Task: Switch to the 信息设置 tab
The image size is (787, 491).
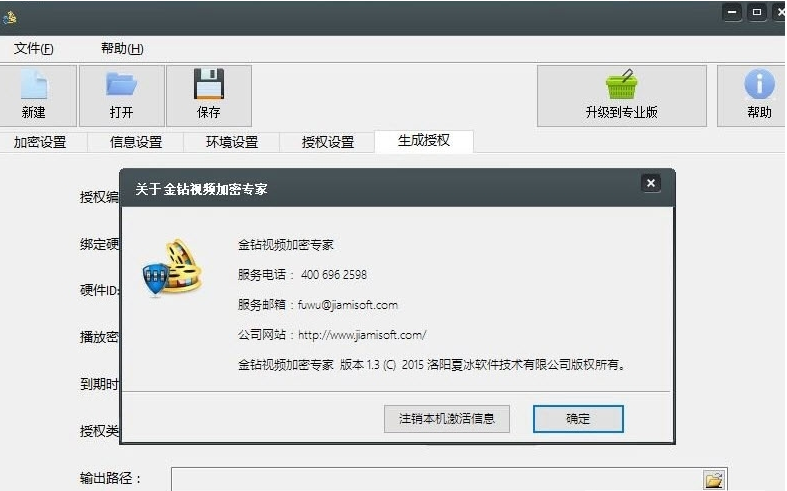Action: (136, 142)
